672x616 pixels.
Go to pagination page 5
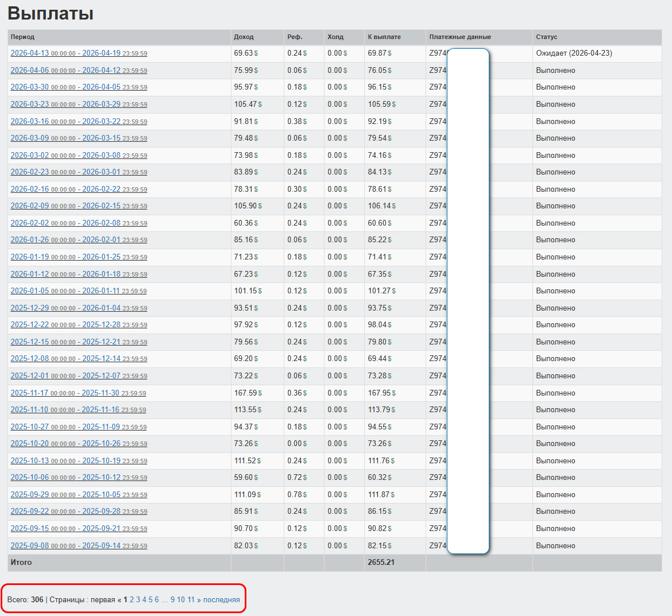pos(150,599)
